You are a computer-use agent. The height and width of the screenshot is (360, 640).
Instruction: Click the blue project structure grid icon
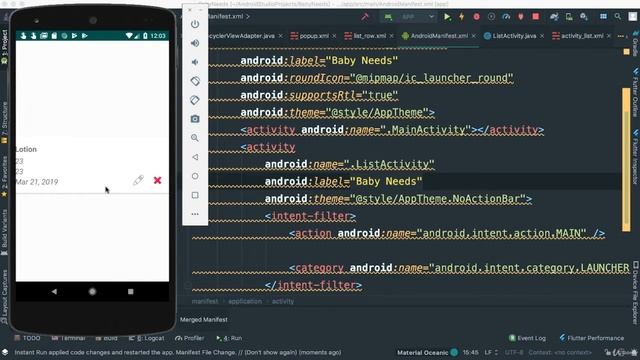tap(603, 16)
